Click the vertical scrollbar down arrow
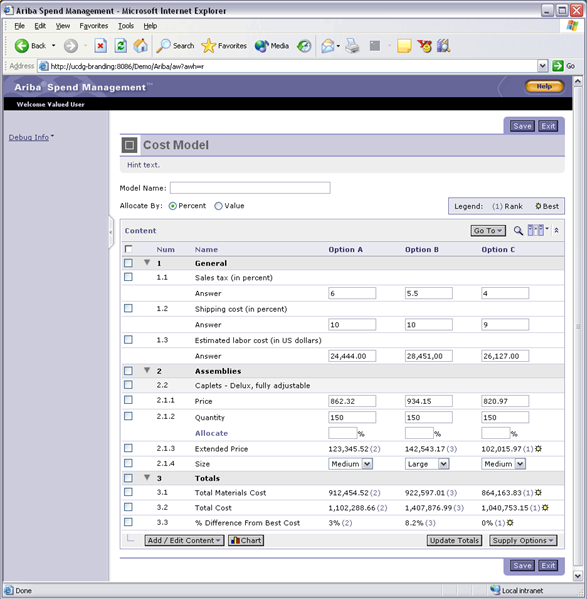 [577, 575]
